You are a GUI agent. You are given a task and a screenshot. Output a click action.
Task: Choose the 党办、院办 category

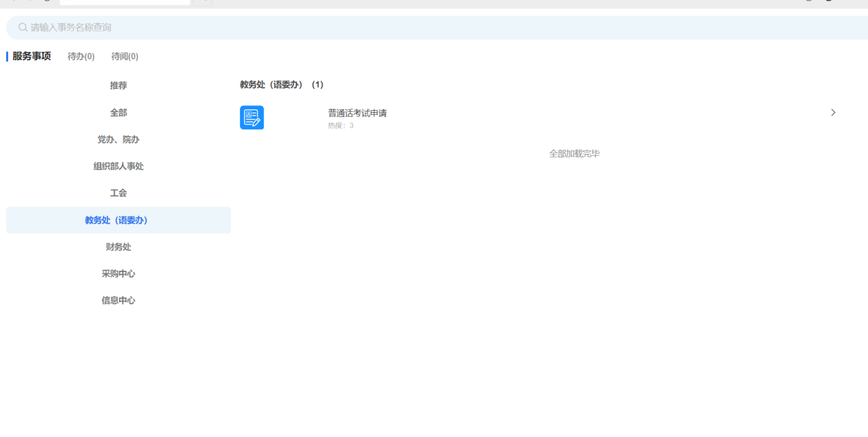coord(118,140)
